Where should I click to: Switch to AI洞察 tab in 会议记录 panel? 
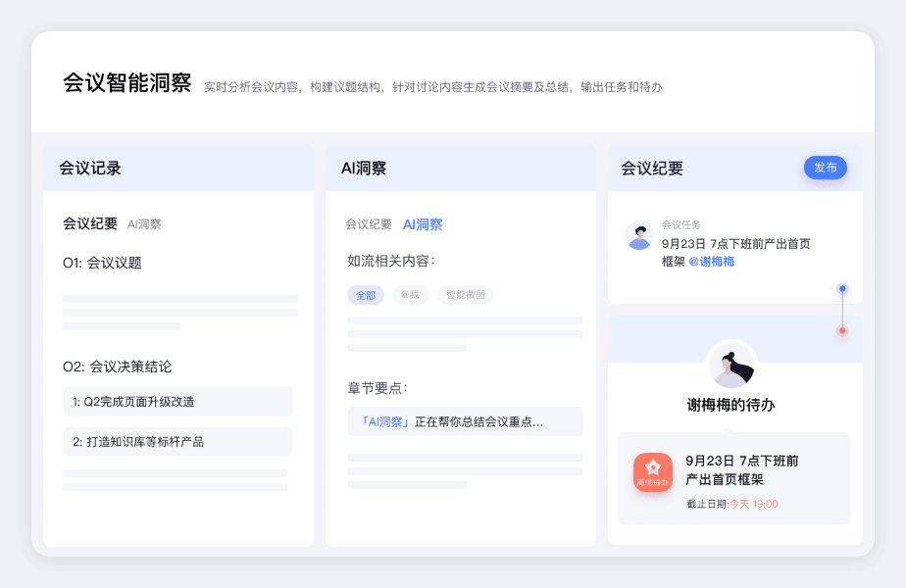coord(144,224)
